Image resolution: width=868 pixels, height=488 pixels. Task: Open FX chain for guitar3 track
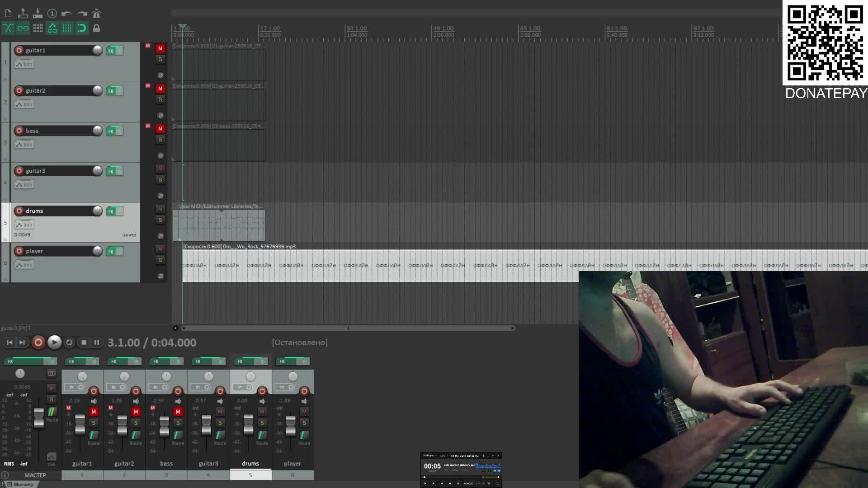(x=111, y=171)
